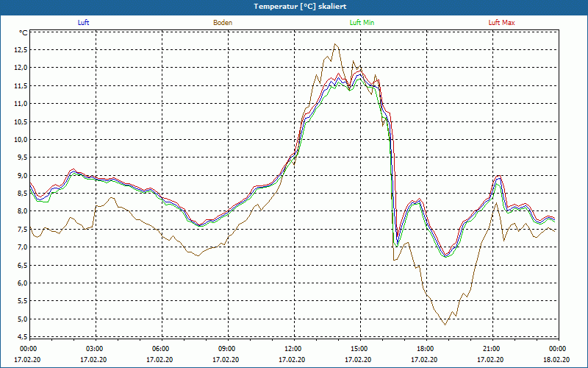
Task: Click the 12,0 y-axis value
Action: [x=20, y=68]
